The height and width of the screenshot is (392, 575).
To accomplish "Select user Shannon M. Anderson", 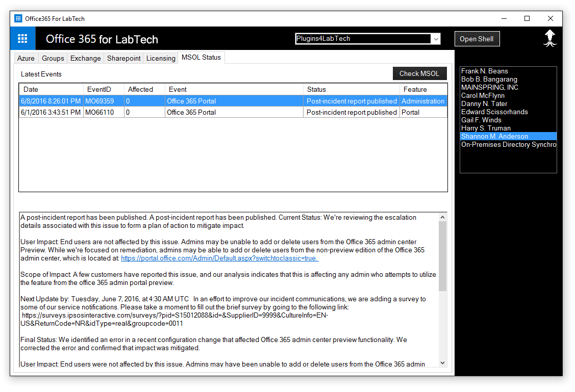I will click(x=508, y=136).
